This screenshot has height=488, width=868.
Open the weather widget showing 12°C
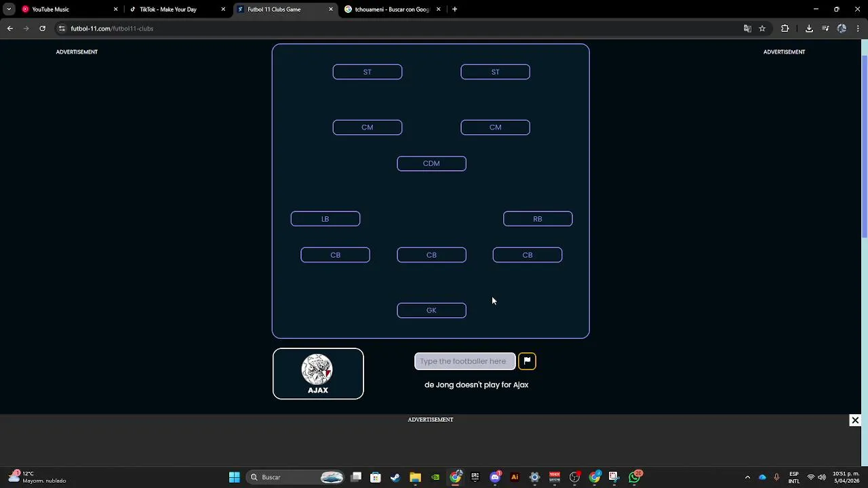pos(37,477)
